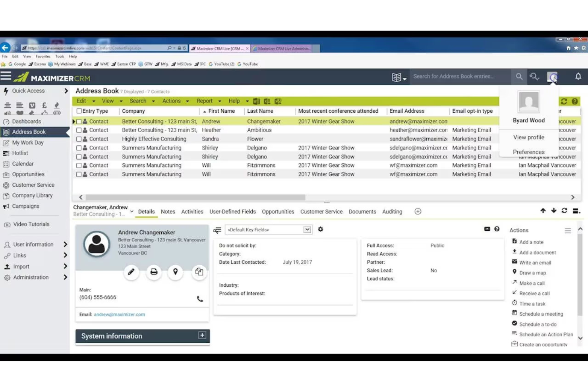Viewport: 588px width, 392px height.
Task: Open Address Book help question mark
Action: [x=574, y=101]
